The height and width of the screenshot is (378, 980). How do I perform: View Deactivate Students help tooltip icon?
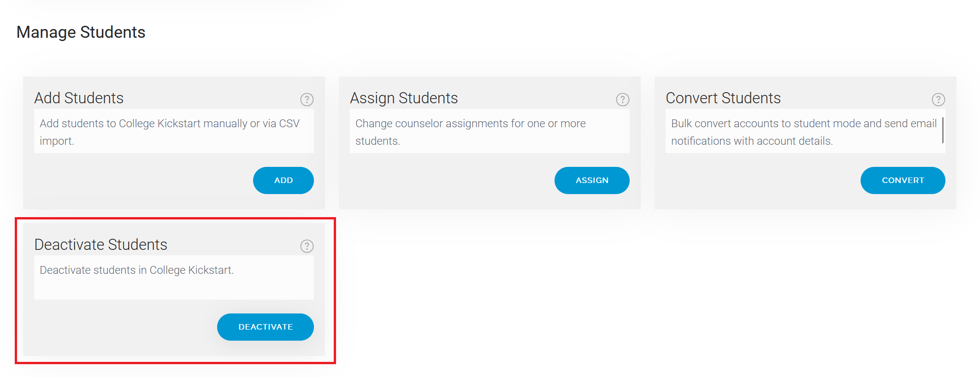[307, 246]
